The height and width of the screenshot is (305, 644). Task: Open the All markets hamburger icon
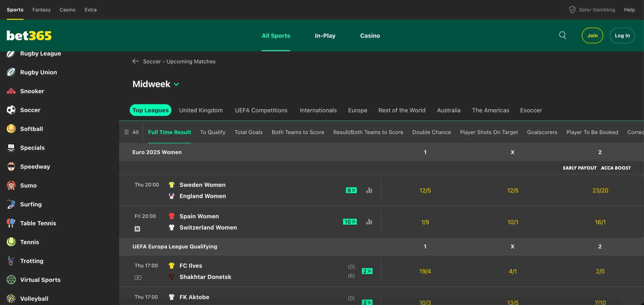click(126, 132)
